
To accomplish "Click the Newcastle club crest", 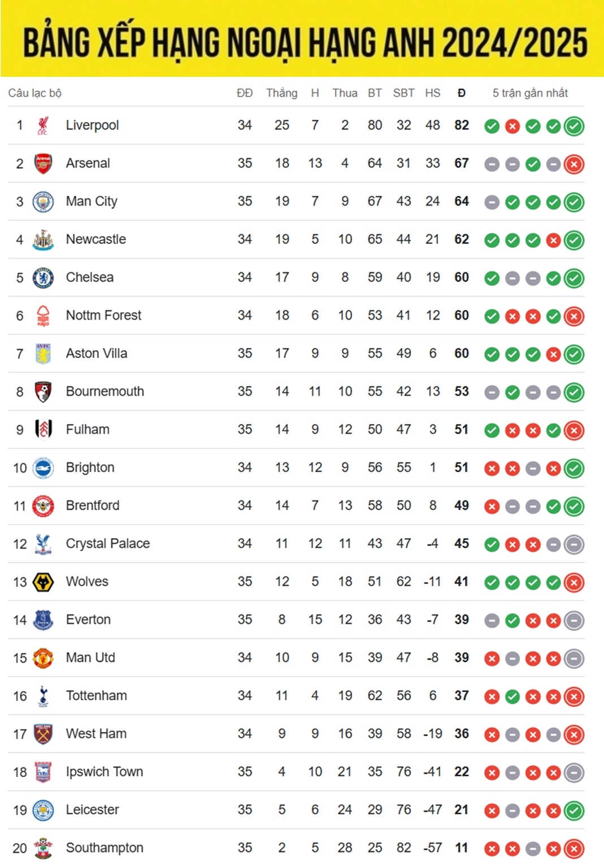I will (43, 240).
